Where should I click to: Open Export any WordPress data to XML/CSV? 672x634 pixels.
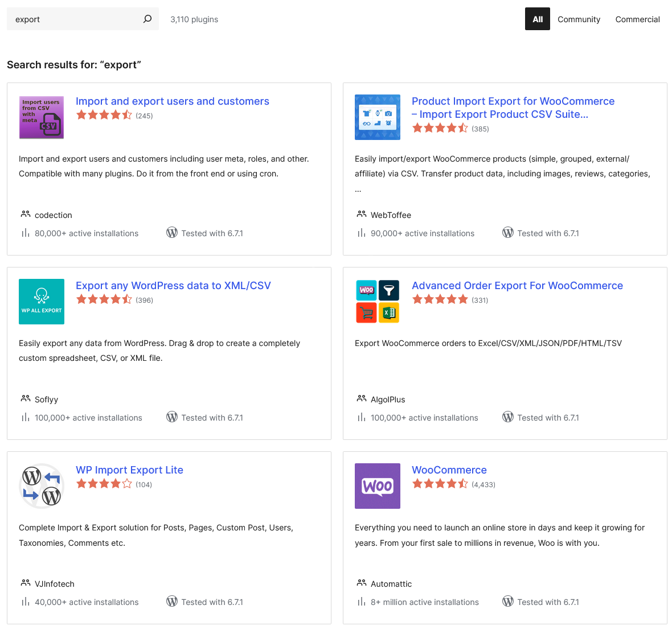(x=173, y=286)
